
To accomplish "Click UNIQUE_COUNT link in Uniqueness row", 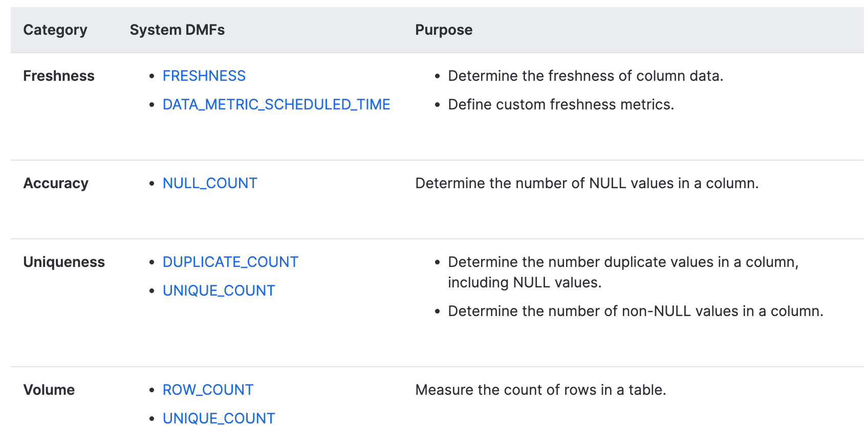I will coord(219,290).
